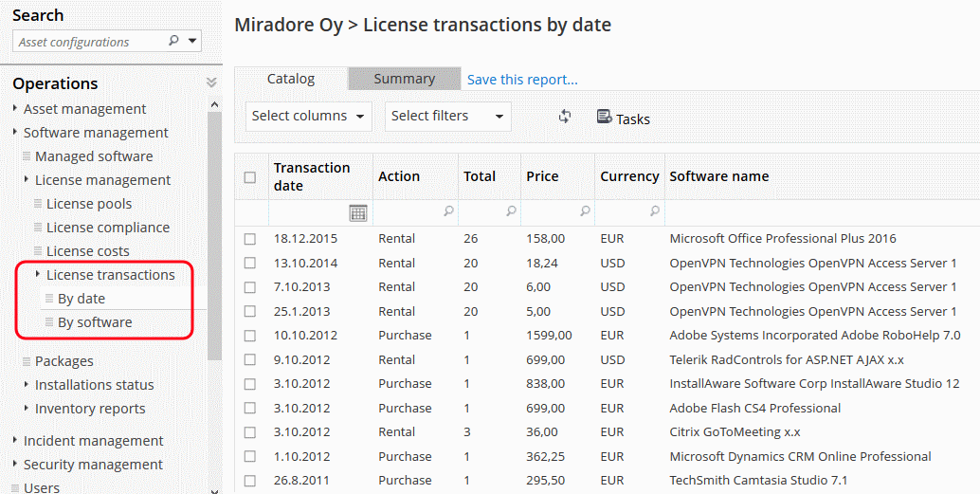Select By software under License transactions

click(95, 322)
